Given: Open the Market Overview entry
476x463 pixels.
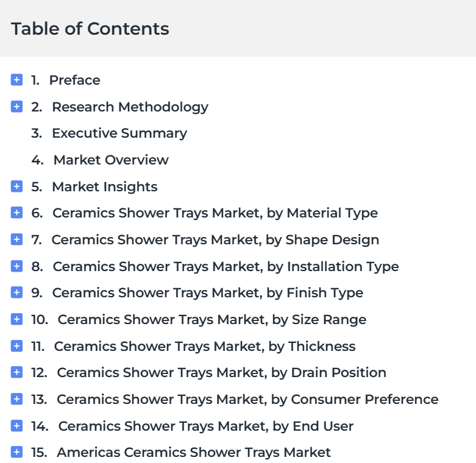Looking at the screenshot, I should pos(111,160).
